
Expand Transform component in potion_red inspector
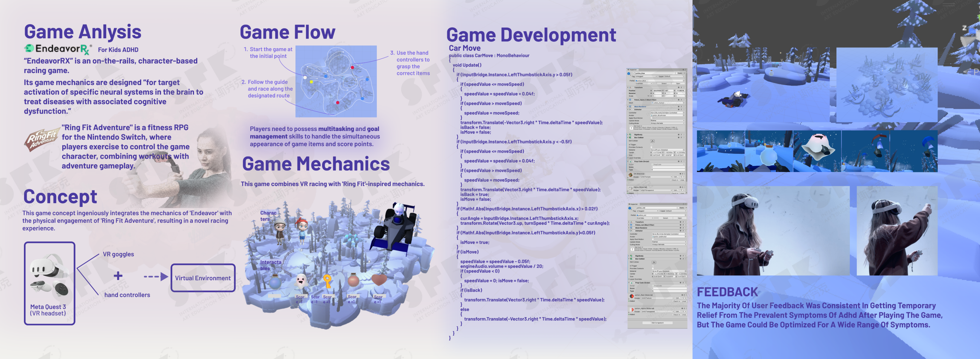[x=629, y=222]
